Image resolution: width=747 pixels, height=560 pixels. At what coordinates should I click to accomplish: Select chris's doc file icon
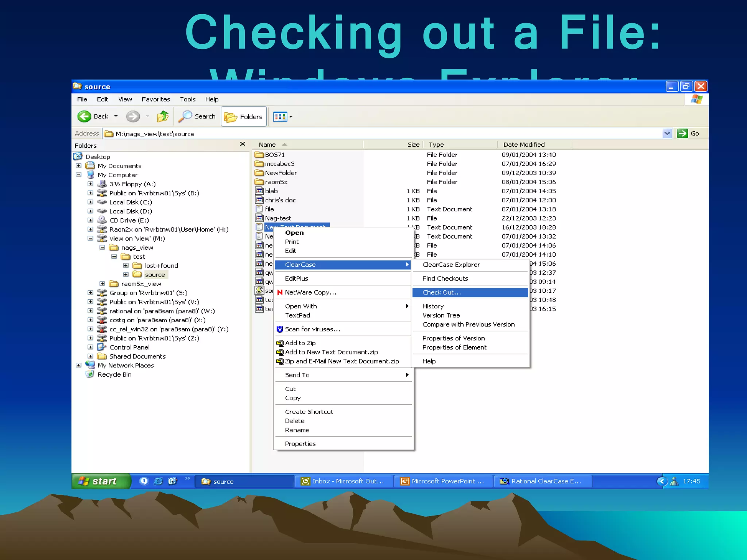[259, 200]
